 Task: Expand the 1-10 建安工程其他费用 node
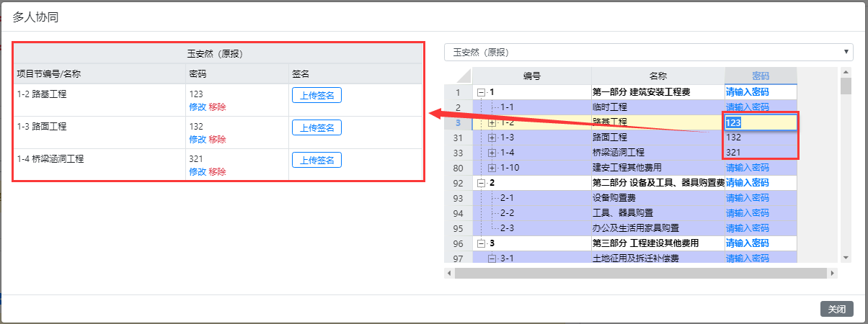click(492, 168)
